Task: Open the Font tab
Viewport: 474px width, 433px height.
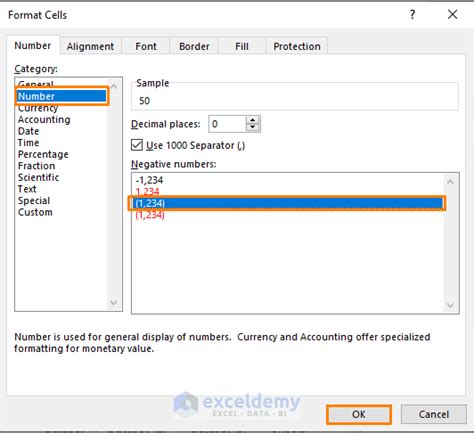Action: pos(146,46)
